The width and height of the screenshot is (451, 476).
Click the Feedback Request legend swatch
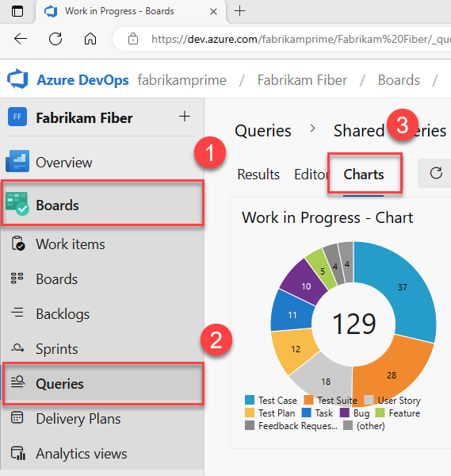(x=250, y=425)
